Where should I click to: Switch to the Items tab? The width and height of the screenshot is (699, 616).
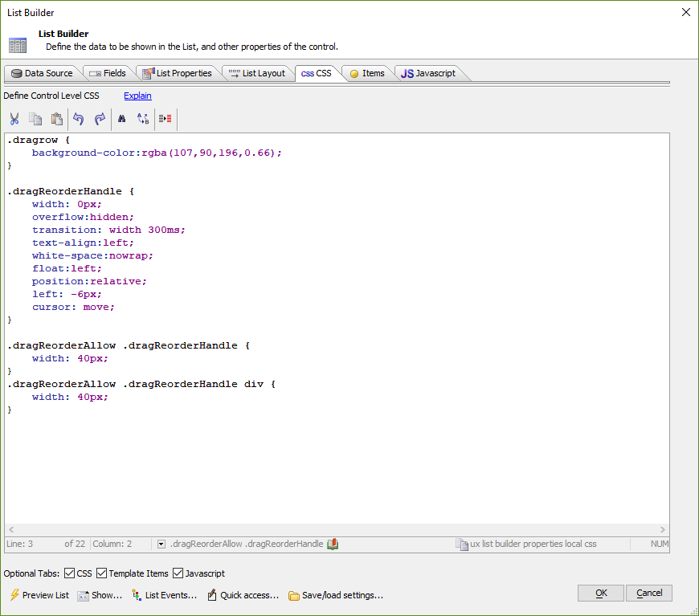click(367, 73)
